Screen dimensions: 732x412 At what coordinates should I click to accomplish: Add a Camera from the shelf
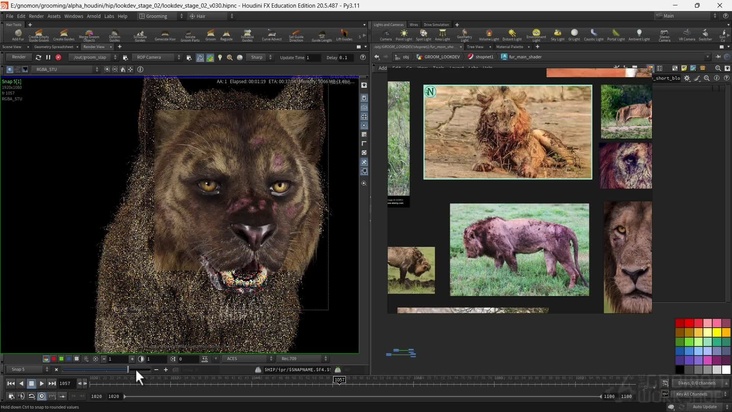point(386,35)
